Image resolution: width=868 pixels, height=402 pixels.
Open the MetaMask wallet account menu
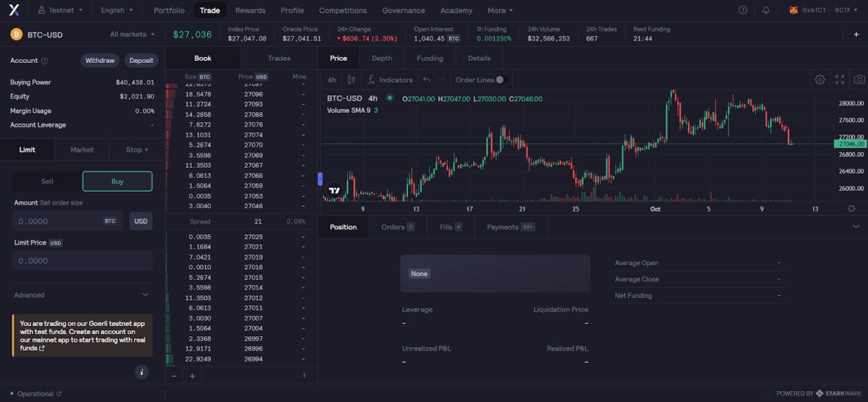(825, 10)
